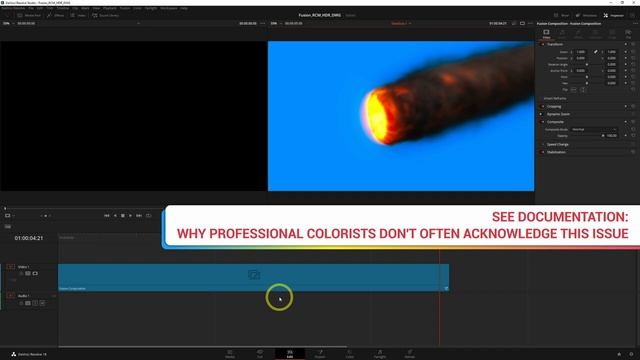Image resolution: width=640 pixels, height=360 pixels.
Task: Click the Opacity value field
Action: click(611, 136)
